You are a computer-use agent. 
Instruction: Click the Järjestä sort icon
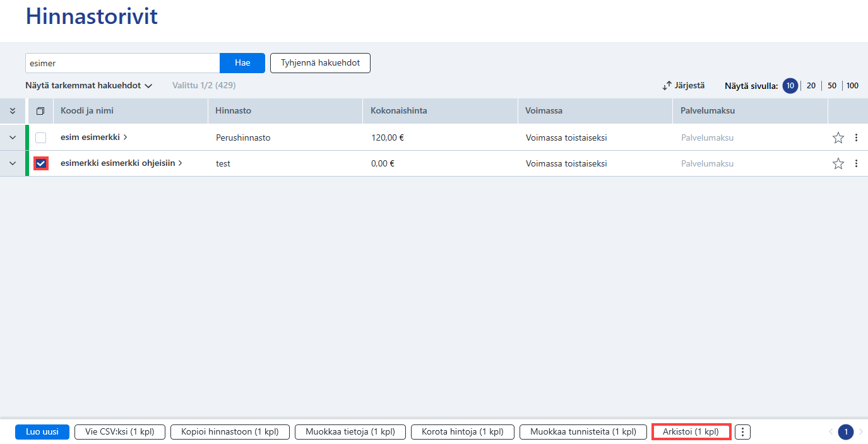[667, 86]
